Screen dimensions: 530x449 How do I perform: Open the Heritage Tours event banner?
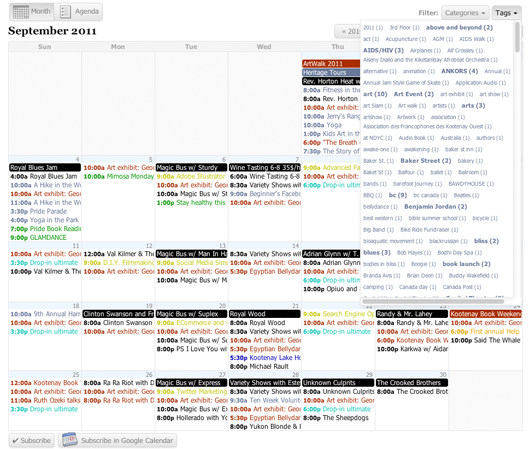[x=331, y=72]
